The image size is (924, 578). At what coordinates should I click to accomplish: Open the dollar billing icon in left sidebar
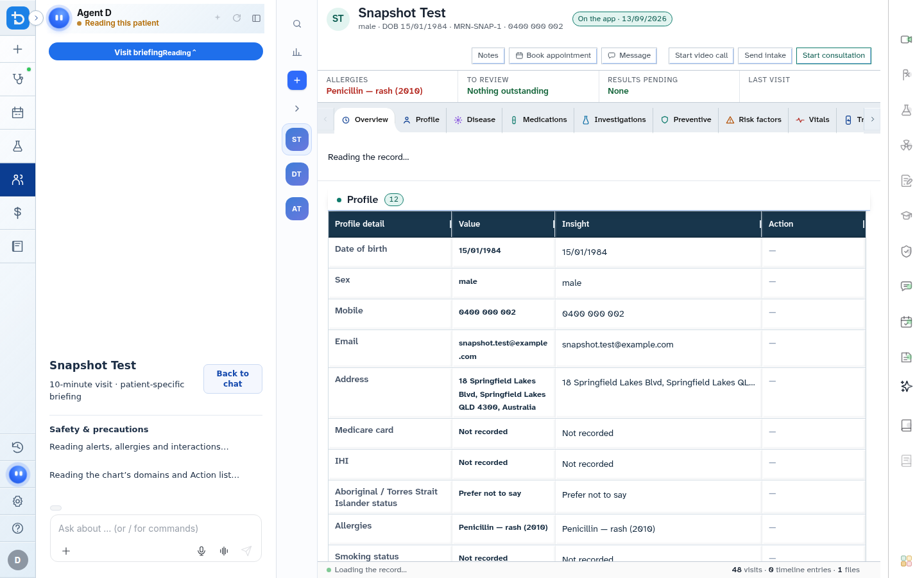tap(18, 213)
